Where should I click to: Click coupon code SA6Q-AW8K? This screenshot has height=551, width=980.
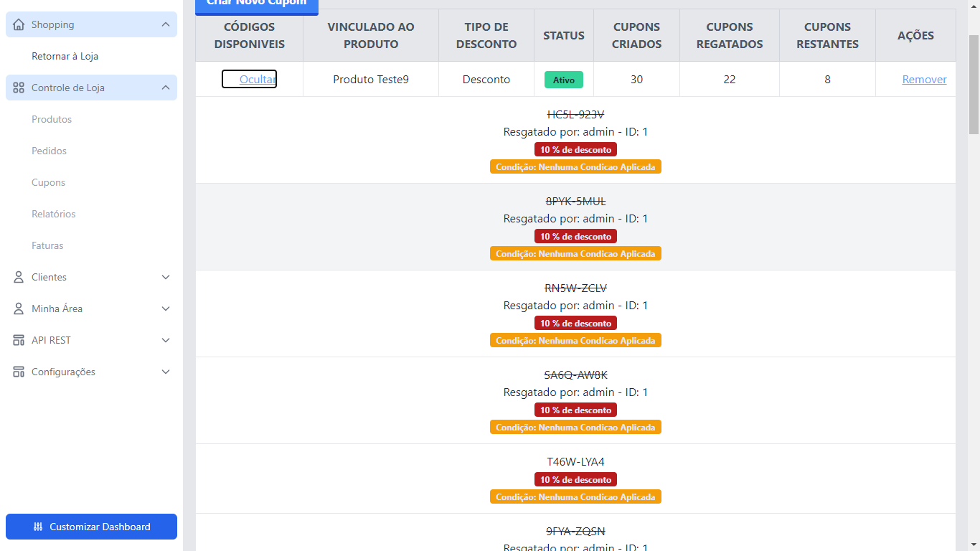575,375
